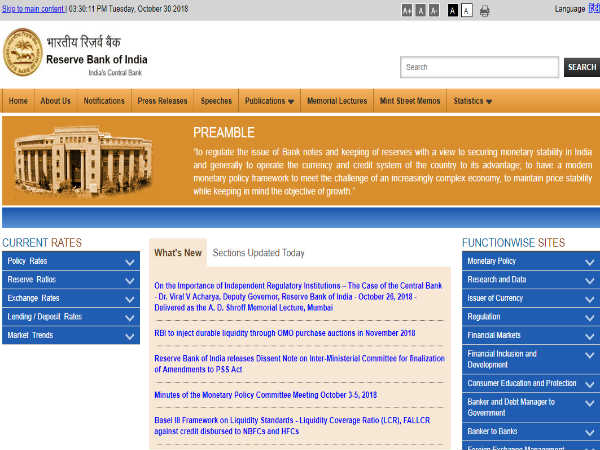Expand Consumer Education and Protection section
The image size is (600, 450).
point(531,383)
